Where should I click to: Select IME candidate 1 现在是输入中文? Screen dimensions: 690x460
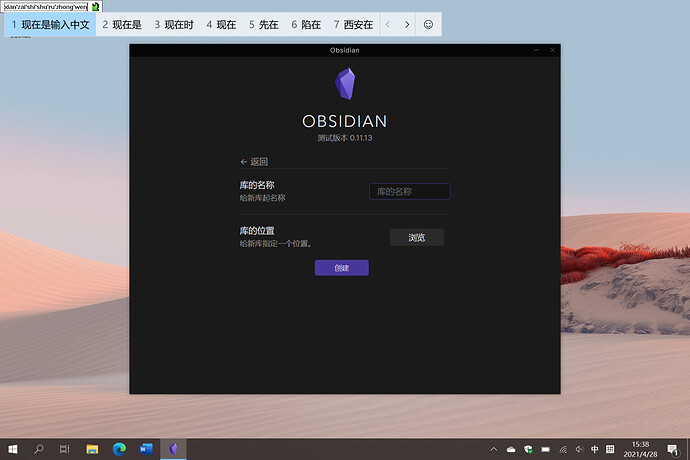pos(50,25)
